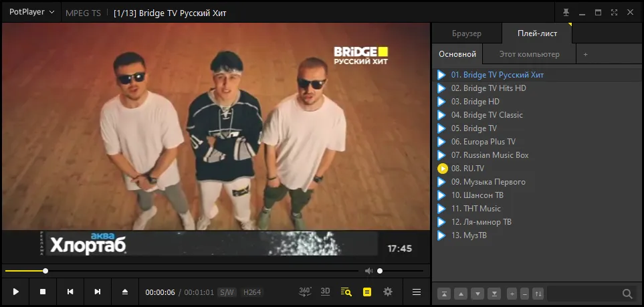Screen dimensions: 644x307
Task: Open the PotPlayer dropdown menu
Action: tap(31, 12)
